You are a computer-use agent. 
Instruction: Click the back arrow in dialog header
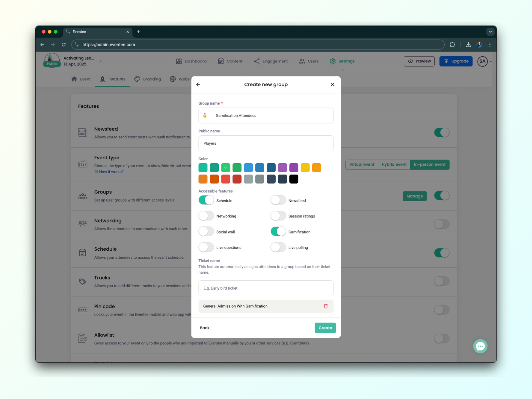click(x=198, y=84)
